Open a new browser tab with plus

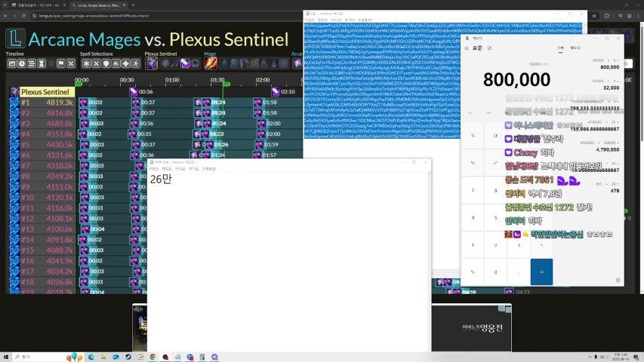(133, 5)
